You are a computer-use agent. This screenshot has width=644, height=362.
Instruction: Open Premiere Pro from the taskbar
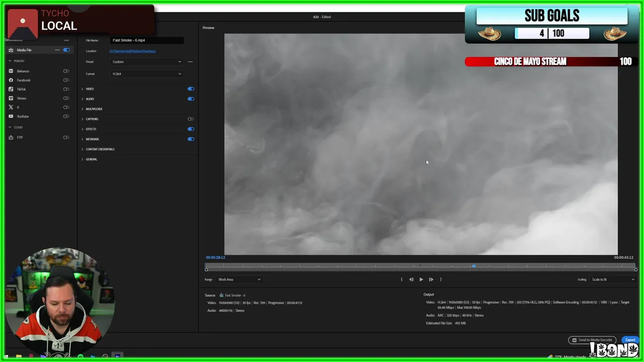117,356
